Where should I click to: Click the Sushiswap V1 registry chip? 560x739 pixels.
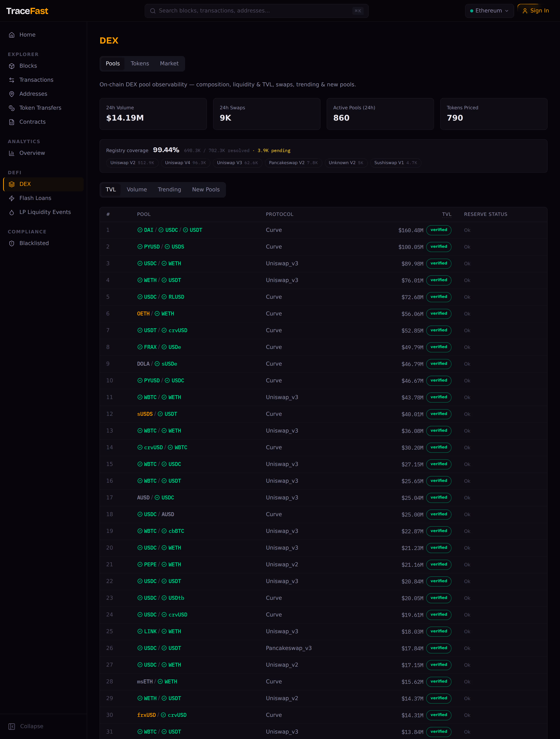[396, 163]
